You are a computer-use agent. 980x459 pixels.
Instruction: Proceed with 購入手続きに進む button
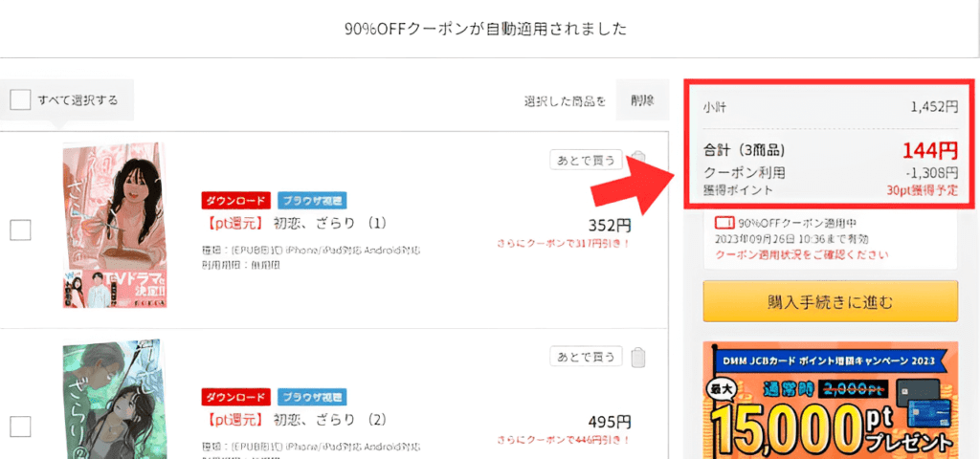point(830,301)
